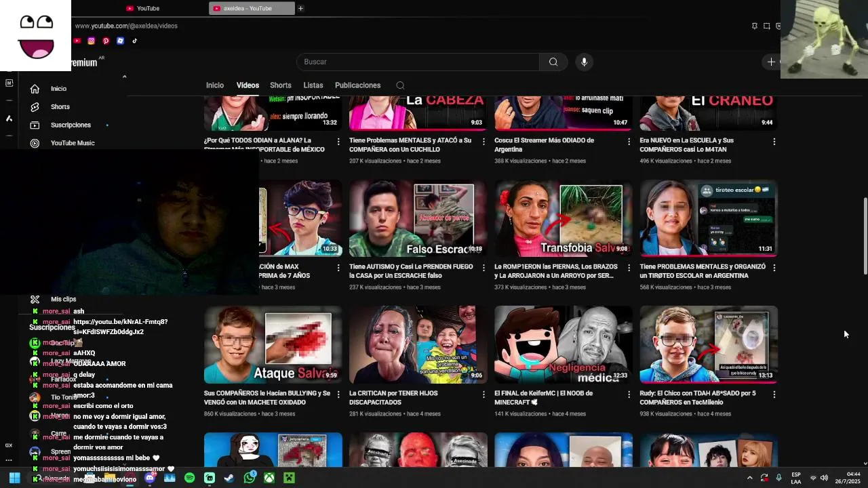
Task: Open options for 'Le ROMP1ERON las PIERNAS' video
Action: click(x=629, y=268)
